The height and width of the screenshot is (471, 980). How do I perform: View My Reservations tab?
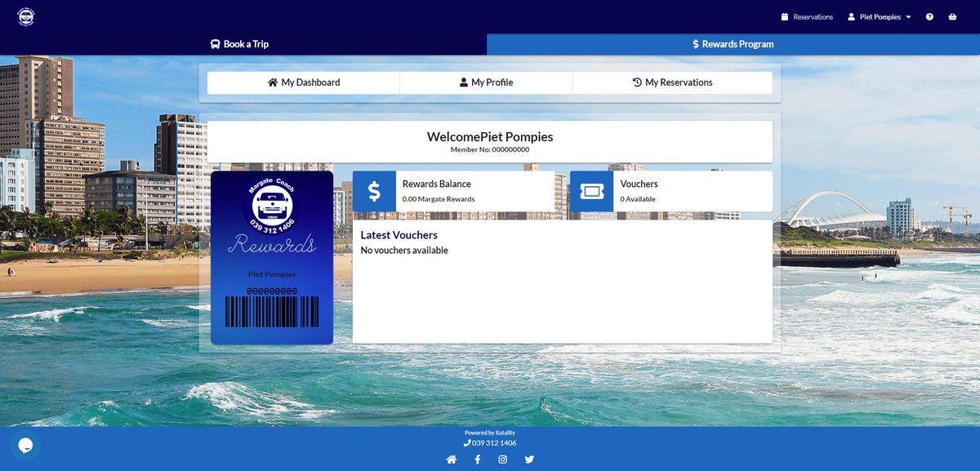tap(672, 82)
